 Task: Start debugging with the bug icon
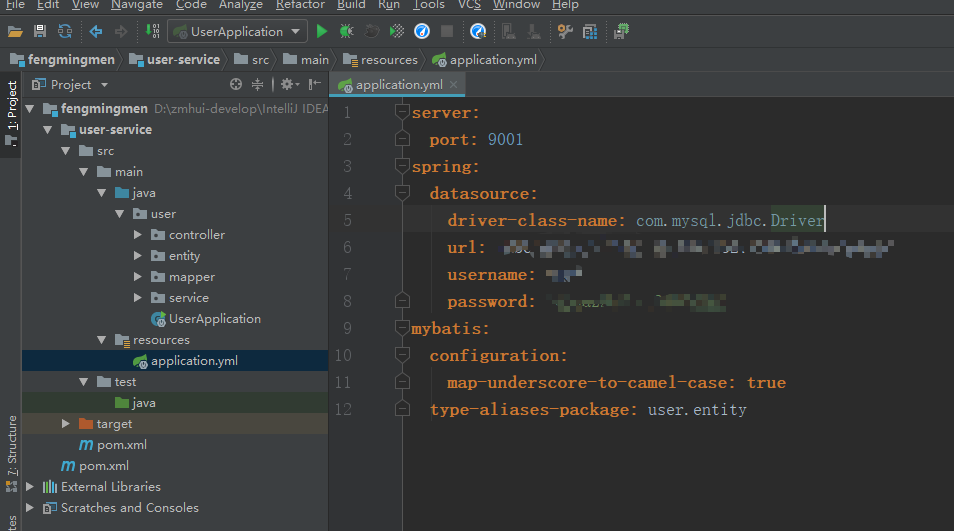[346, 32]
